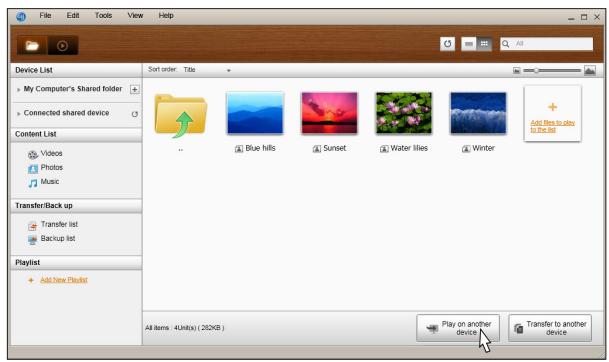Open the View menu

point(135,16)
